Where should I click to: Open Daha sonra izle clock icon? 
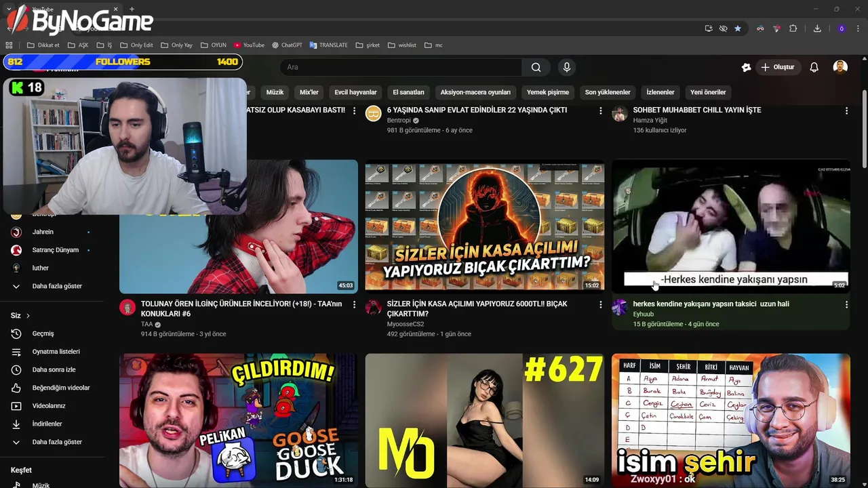(x=16, y=370)
